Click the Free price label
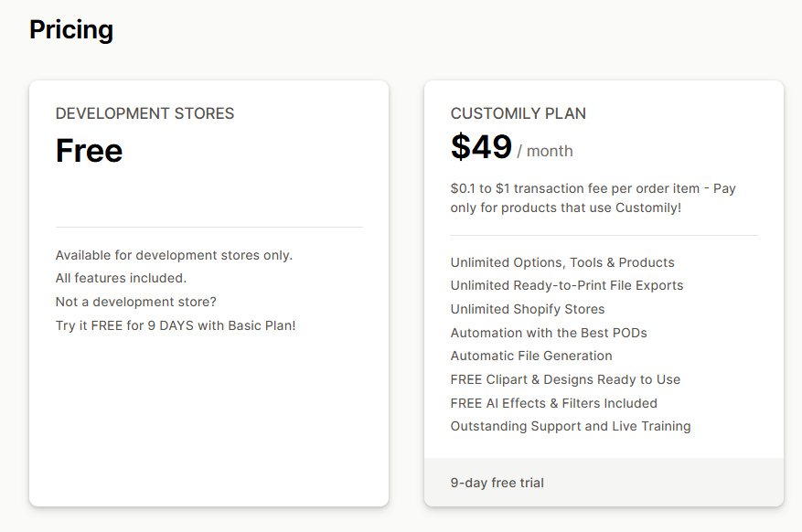Screen dimensions: 802x532 coord(89,151)
